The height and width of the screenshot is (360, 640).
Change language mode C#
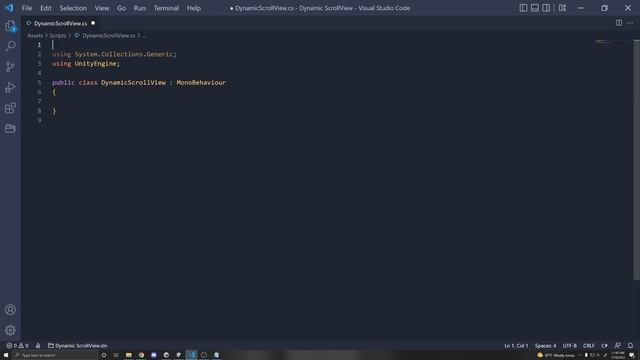coord(604,345)
